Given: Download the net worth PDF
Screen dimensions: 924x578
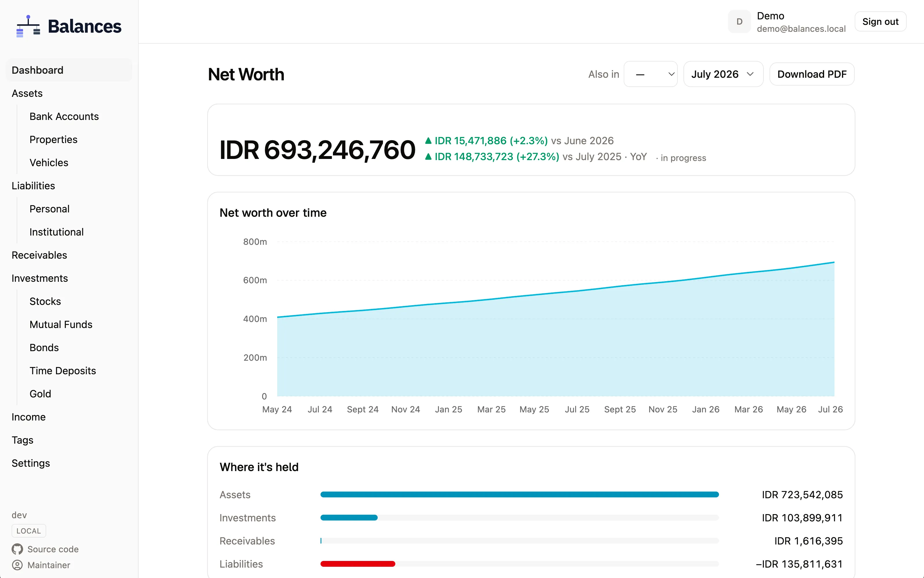Looking at the screenshot, I should pos(812,74).
